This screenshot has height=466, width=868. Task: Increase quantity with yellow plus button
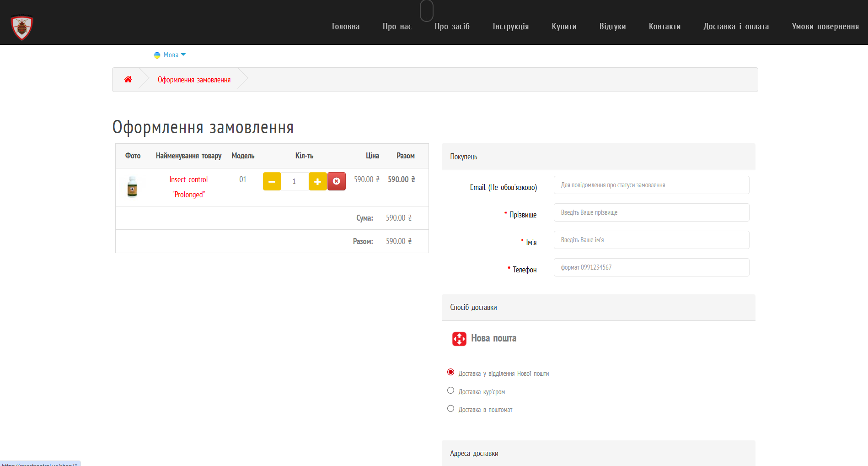point(317,181)
